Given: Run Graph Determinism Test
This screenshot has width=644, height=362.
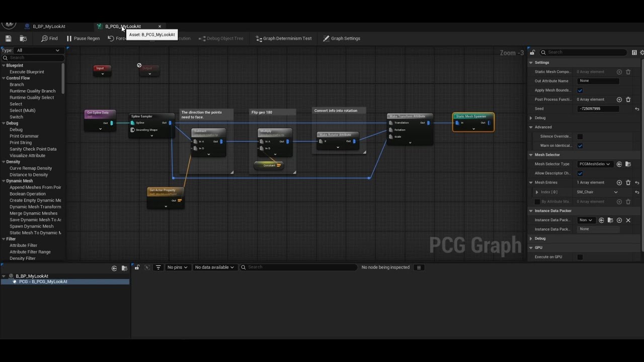Looking at the screenshot, I should tap(284, 38).
